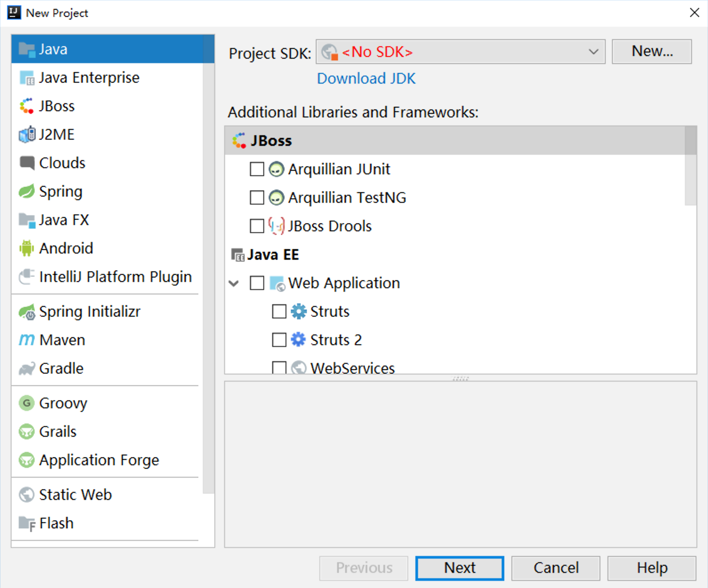Screen dimensions: 708x588
Task: Click the splitter handle below frameworks list
Action: tap(460, 379)
